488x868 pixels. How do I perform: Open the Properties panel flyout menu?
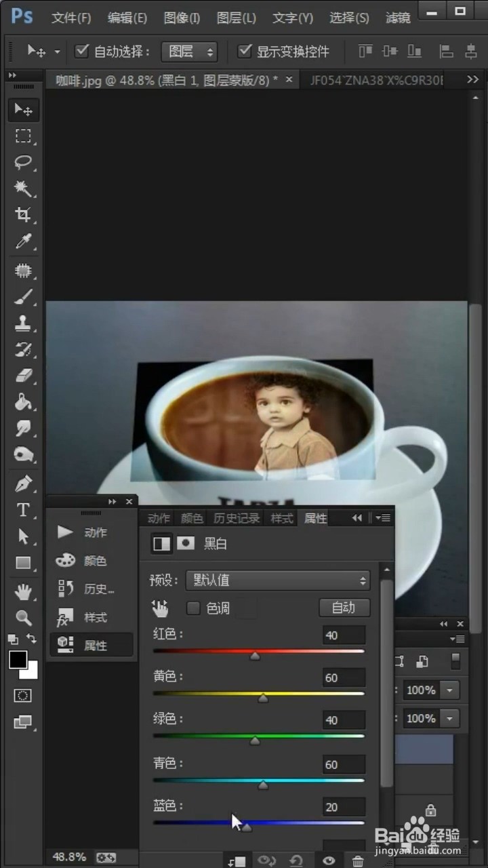coord(383,518)
